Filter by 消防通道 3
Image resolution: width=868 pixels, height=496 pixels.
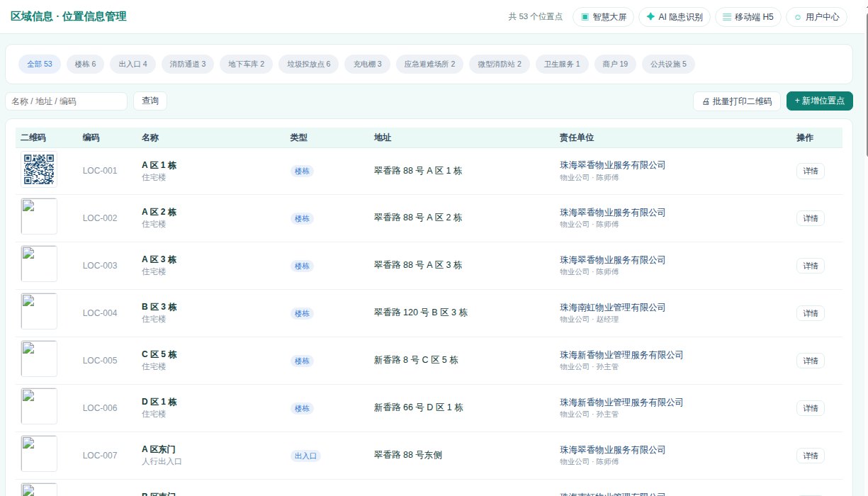[188, 64]
